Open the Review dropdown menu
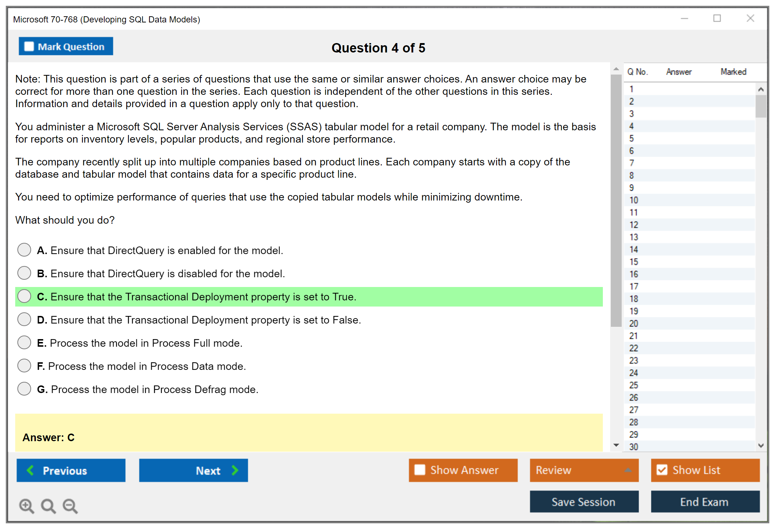 (x=628, y=470)
